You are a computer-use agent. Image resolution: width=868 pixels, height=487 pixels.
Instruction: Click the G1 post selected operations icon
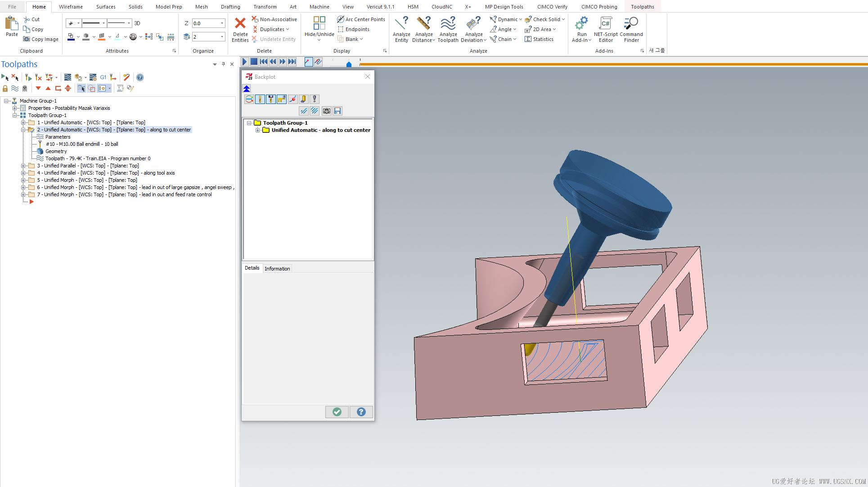(x=103, y=77)
